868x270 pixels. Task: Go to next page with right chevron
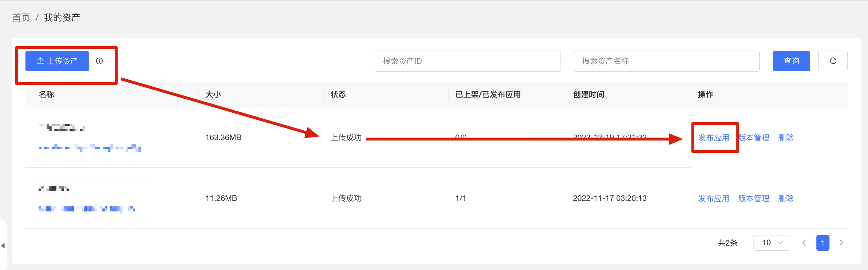tap(841, 243)
